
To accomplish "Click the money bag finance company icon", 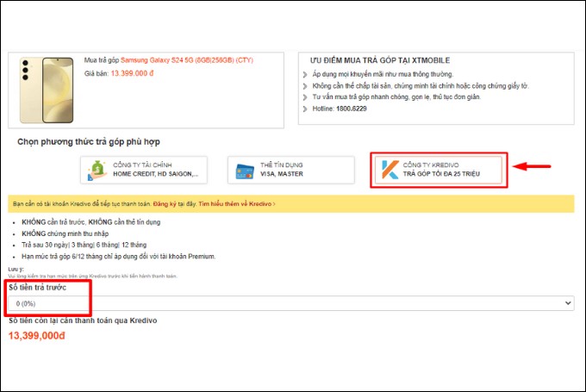I will (97, 170).
